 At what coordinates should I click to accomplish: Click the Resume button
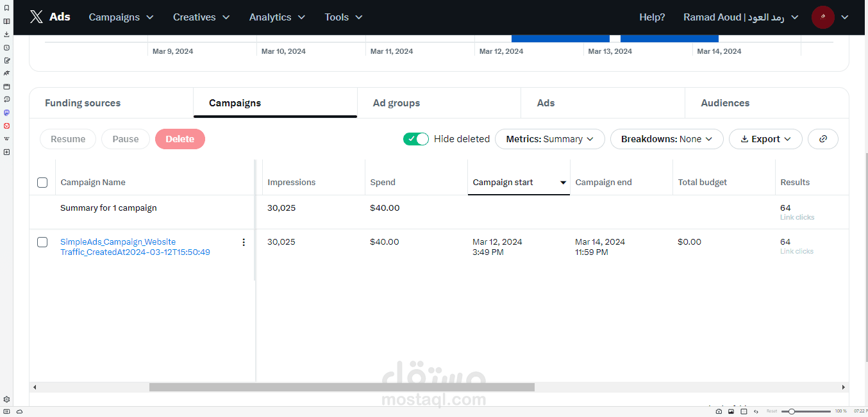pos(68,139)
